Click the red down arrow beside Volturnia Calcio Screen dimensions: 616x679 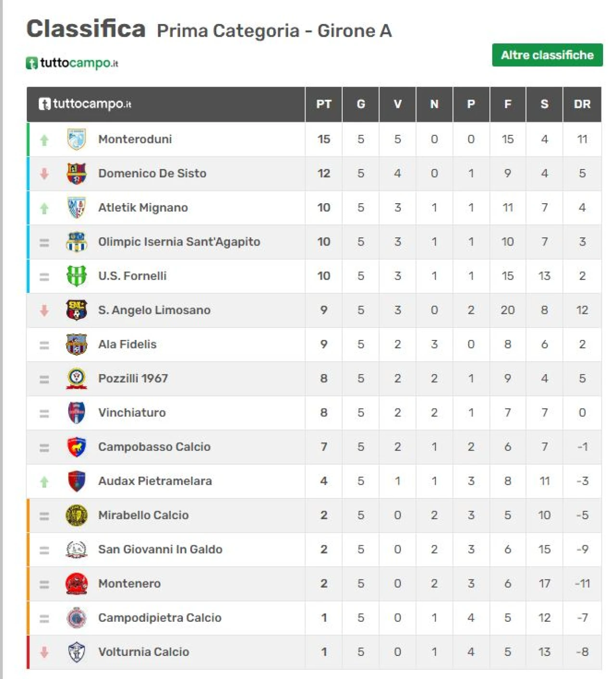click(44, 653)
